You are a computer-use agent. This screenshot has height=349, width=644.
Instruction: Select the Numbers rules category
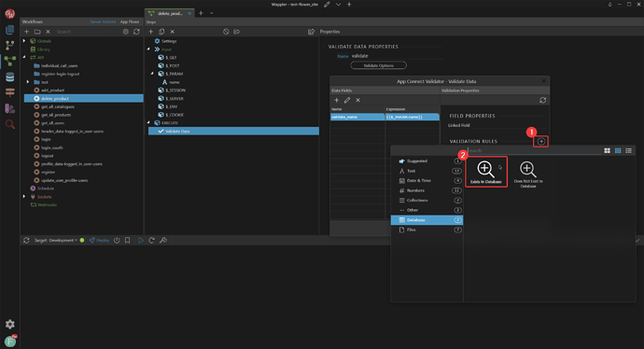(x=427, y=190)
